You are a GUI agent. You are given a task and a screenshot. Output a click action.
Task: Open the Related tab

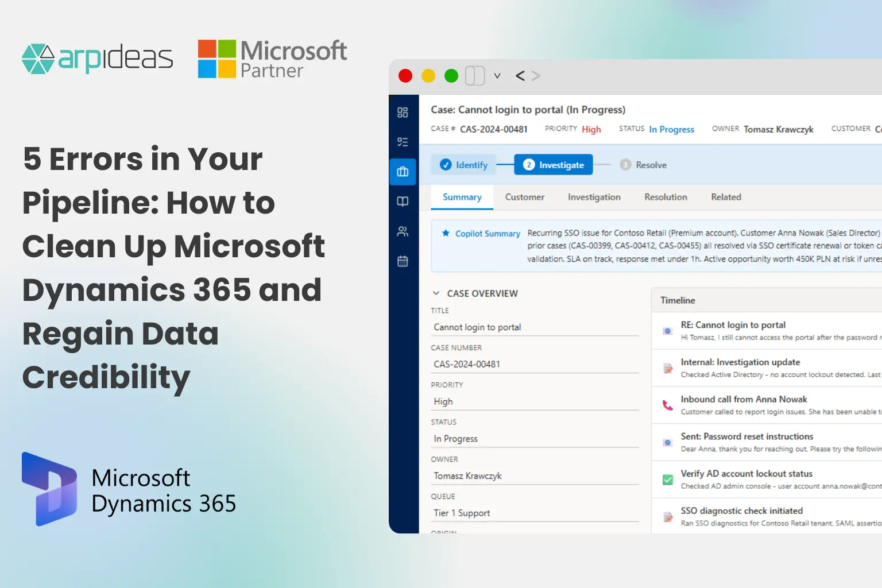[725, 197]
